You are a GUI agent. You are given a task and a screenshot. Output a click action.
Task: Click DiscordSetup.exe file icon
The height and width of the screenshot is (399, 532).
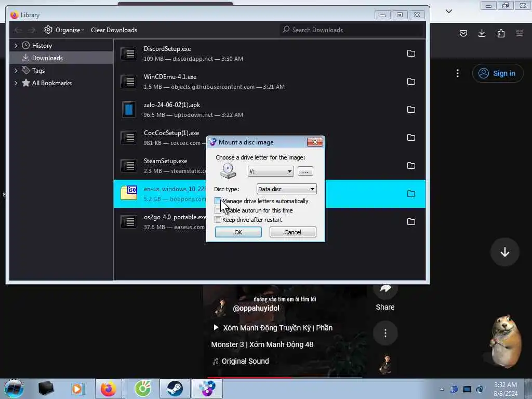coord(129,54)
